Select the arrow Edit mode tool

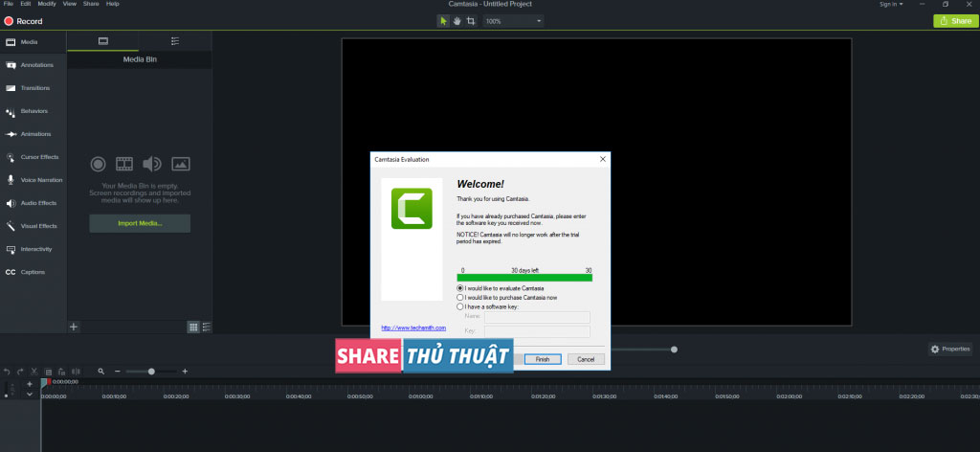tap(443, 21)
